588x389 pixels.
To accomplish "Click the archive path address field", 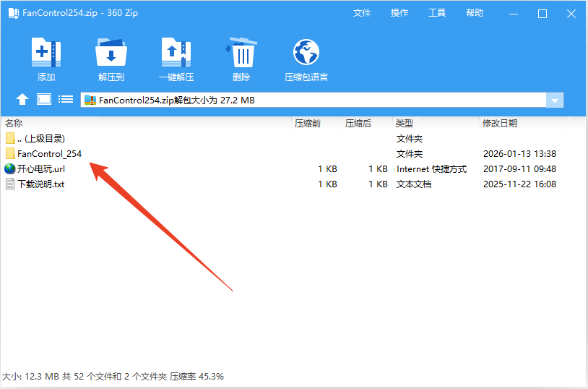I will click(311, 101).
